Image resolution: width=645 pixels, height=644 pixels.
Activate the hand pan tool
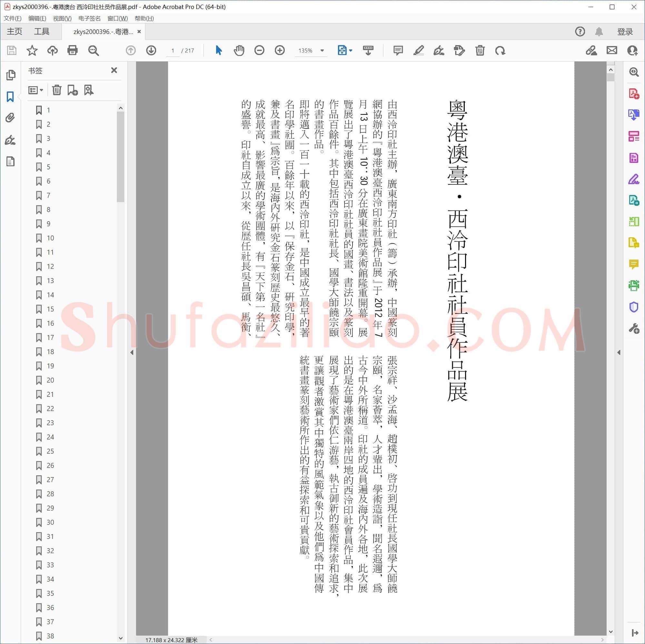pos(239,50)
